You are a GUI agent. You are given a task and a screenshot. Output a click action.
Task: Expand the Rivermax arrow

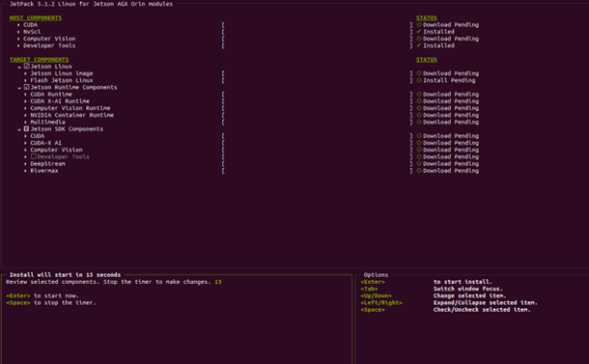25,171
